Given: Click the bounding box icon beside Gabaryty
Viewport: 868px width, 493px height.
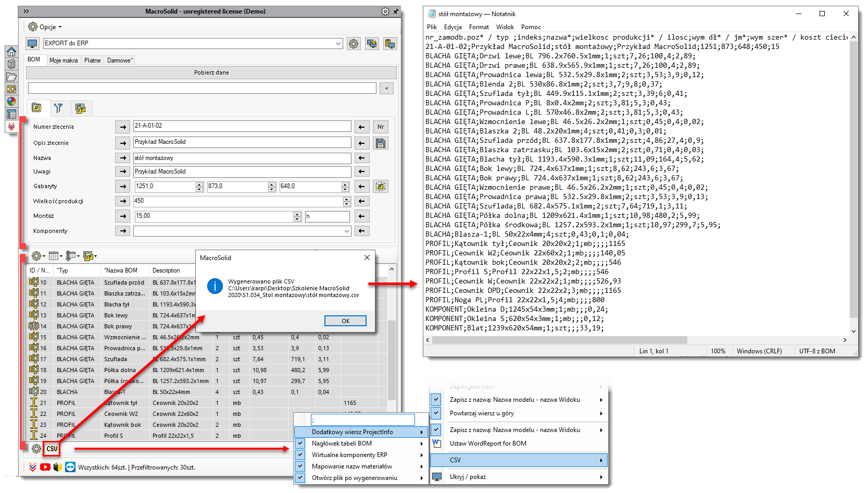Looking at the screenshot, I should (381, 186).
